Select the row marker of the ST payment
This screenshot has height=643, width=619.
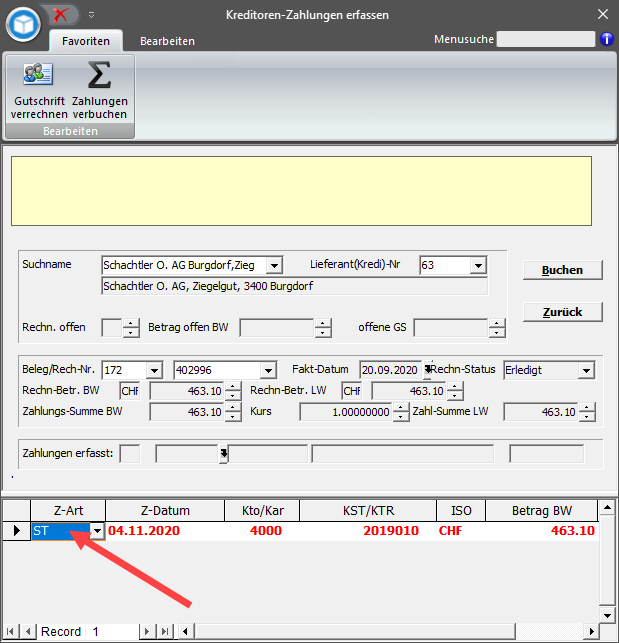pos(16,531)
